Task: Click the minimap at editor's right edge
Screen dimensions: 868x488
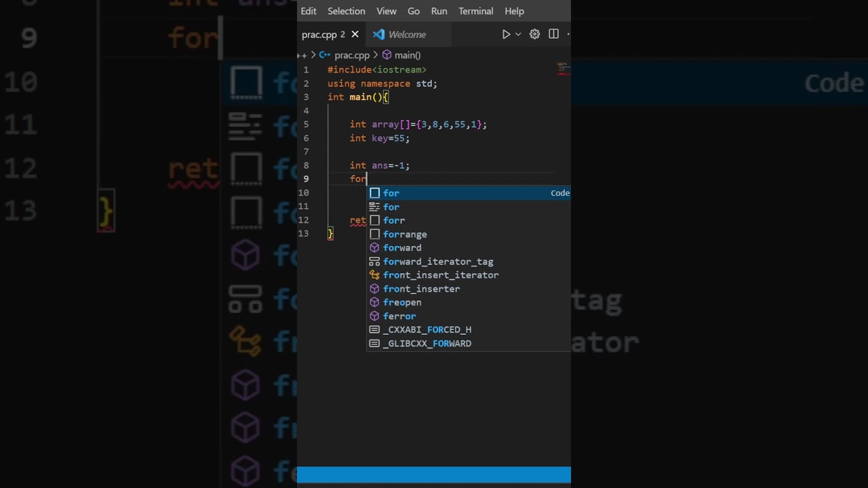Action: (564, 68)
